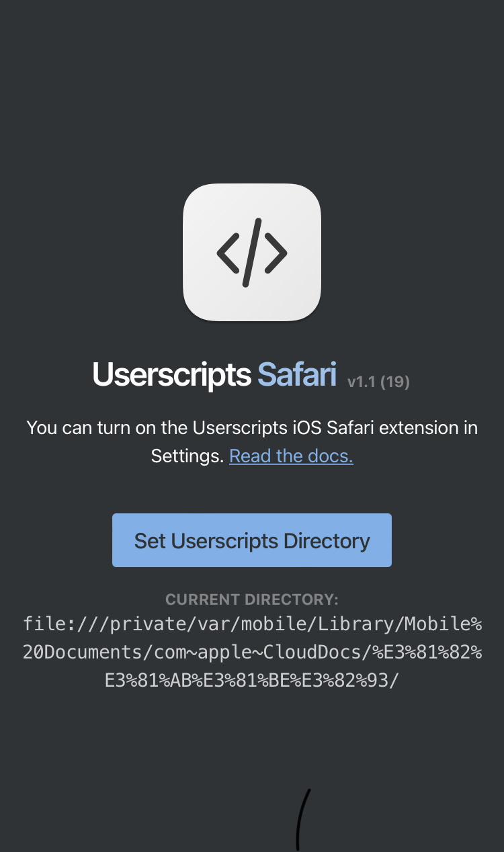Click the right angle bracket in logo

pyautogui.click(x=276, y=253)
